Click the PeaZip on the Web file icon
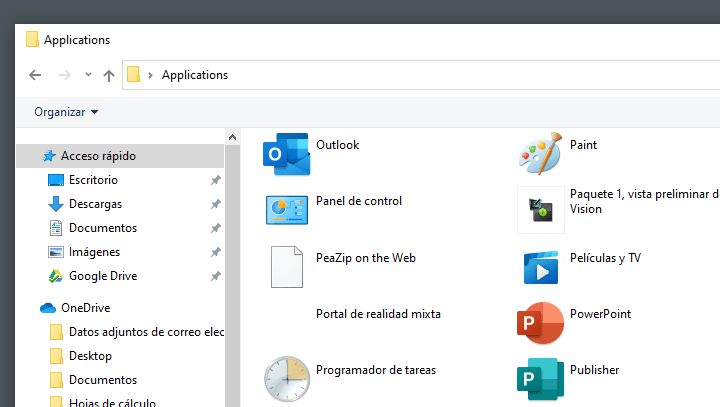720x407 pixels. pyautogui.click(x=287, y=267)
